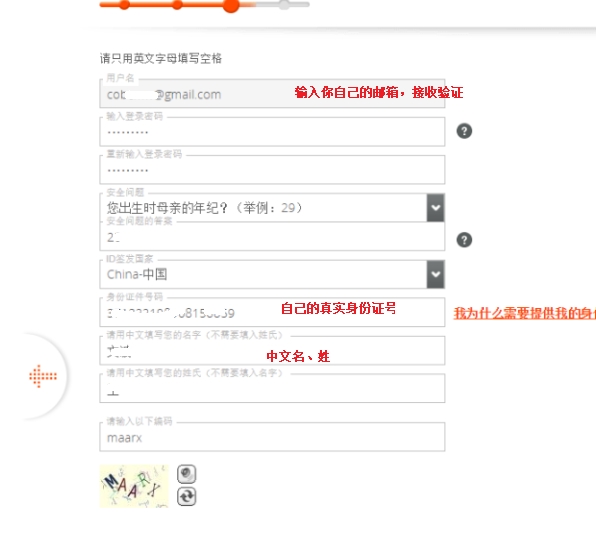This screenshot has height=545, width=596.
Task: Click the captcha code field with maarx
Action: click(272, 437)
